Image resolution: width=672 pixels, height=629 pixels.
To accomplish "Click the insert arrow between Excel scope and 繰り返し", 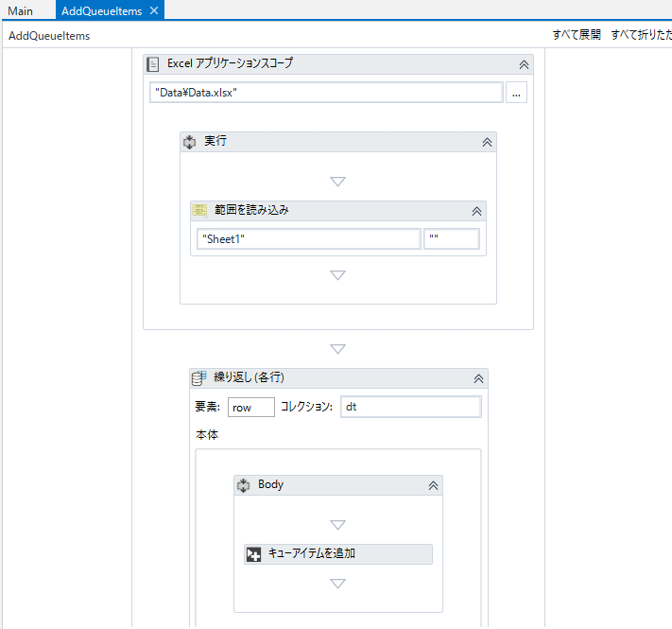I will click(337, 349).
